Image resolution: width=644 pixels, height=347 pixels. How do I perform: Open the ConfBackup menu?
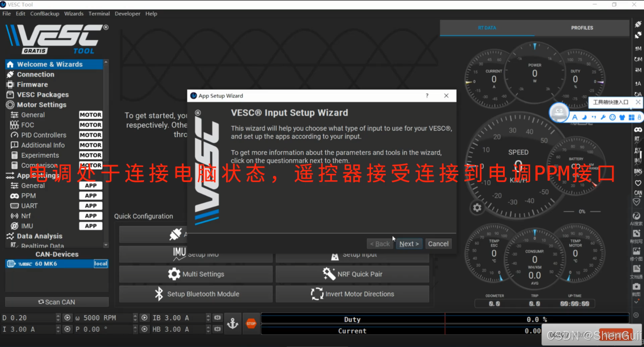[x=45, y=13]
